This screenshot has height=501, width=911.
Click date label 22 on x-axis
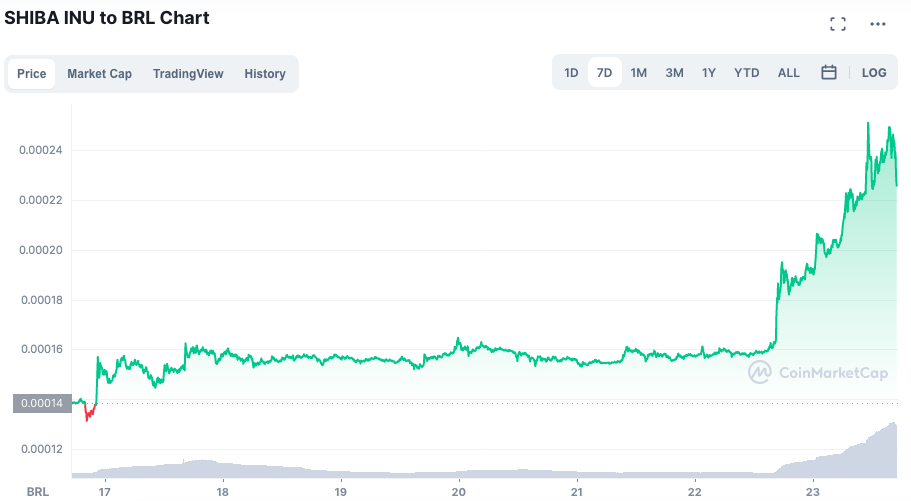tap(695, 492)
